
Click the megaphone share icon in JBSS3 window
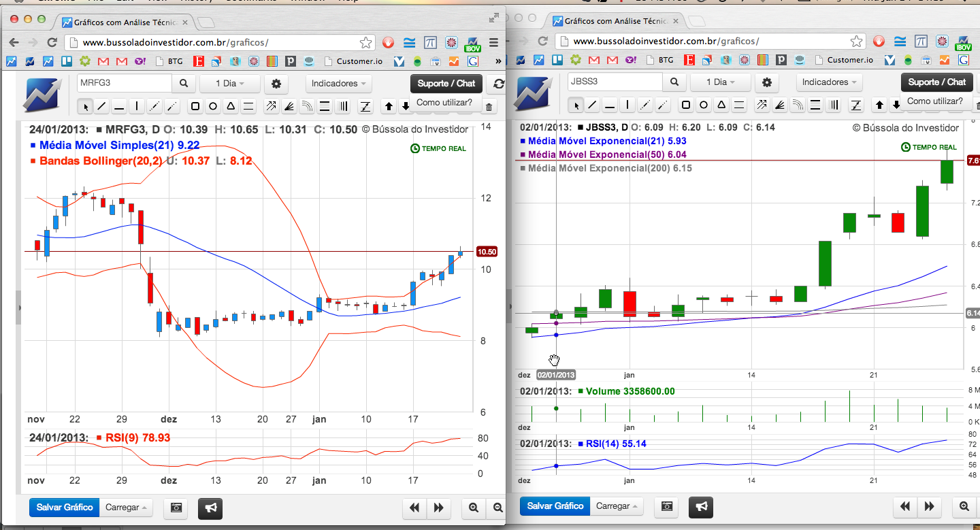pos(702,506)
